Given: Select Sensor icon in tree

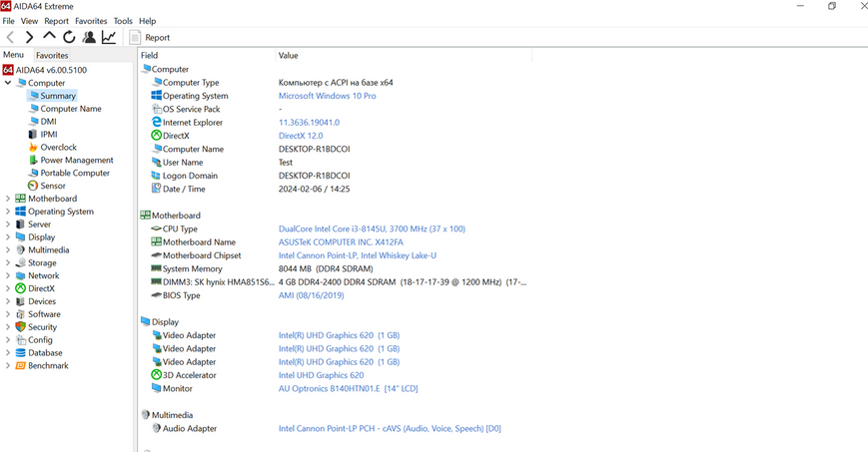Looking at the screenshot, I should 33,186.
